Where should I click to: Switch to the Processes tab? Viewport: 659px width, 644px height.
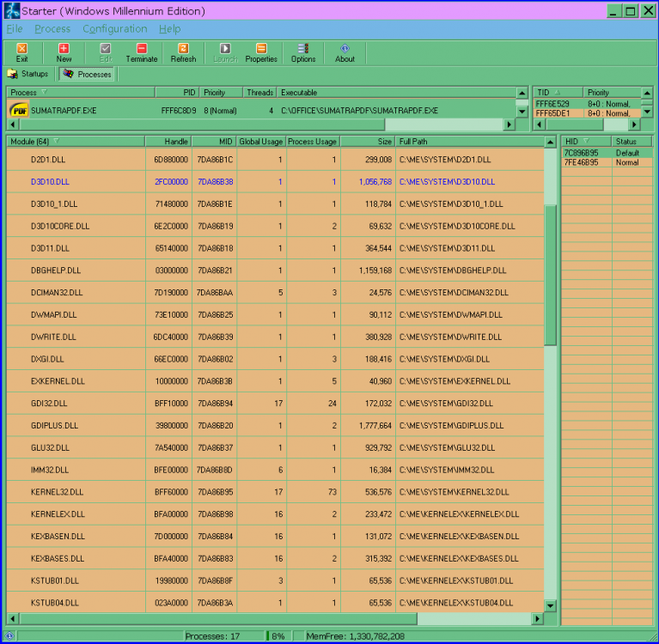(x=87, y=75)
